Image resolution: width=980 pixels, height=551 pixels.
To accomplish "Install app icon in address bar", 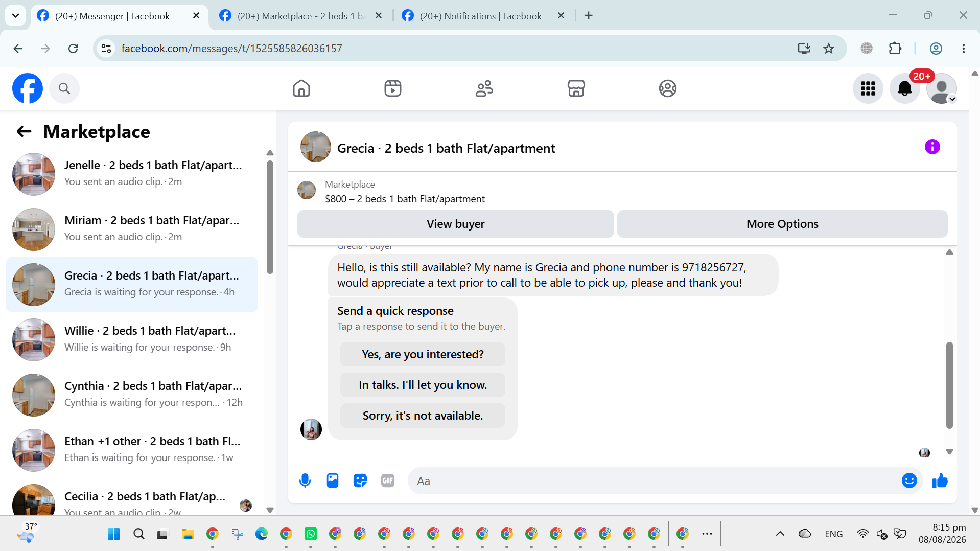I will 804,49.
